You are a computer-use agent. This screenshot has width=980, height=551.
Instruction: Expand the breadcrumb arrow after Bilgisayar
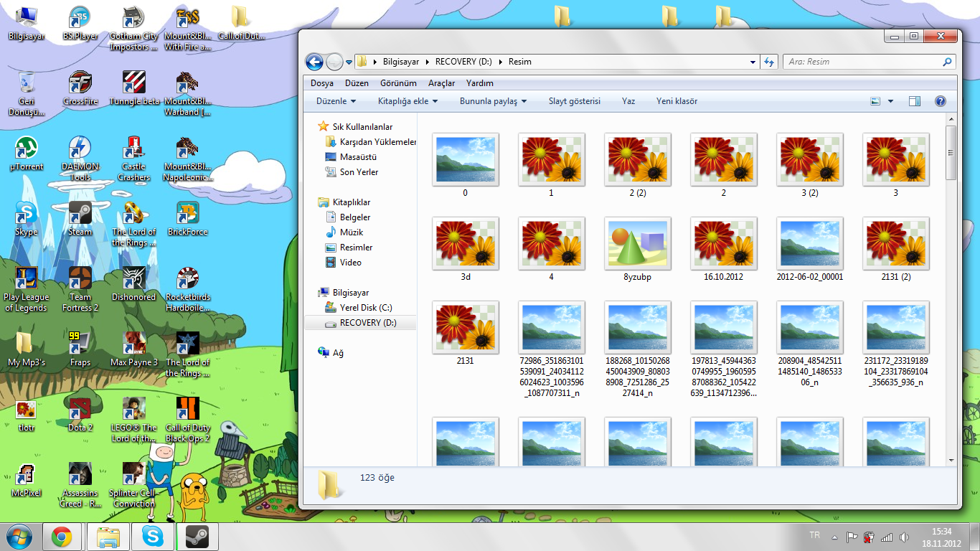pos(426,62)
